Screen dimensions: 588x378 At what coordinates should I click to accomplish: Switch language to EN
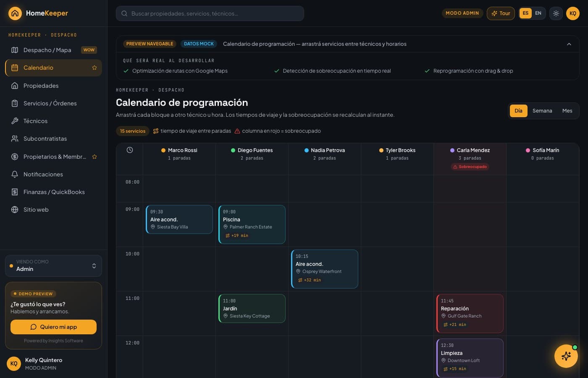pos(538,13)
